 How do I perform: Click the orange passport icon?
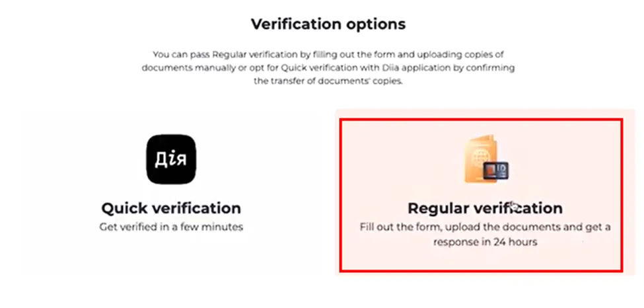coord(482,160)
